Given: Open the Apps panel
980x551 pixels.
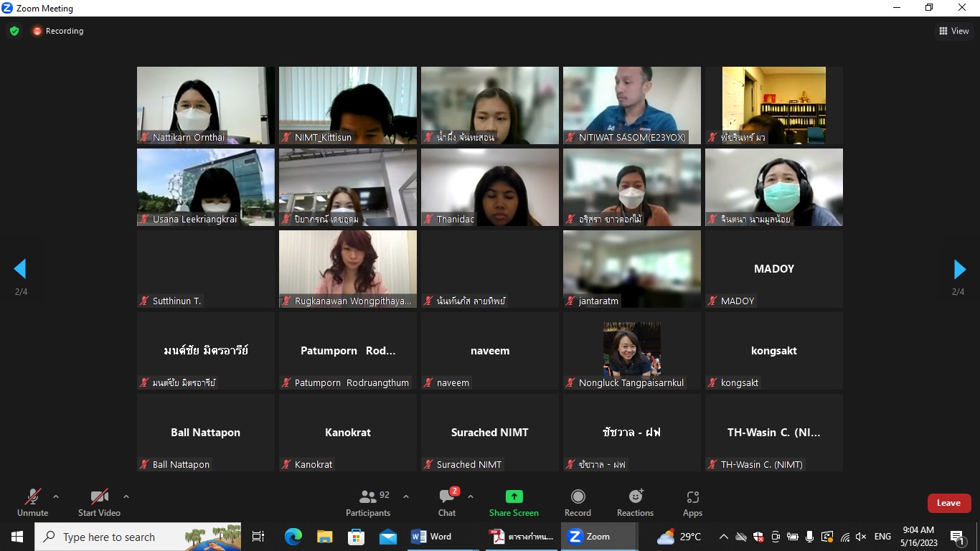Looking at the screenshot, I should pos(692,502).
